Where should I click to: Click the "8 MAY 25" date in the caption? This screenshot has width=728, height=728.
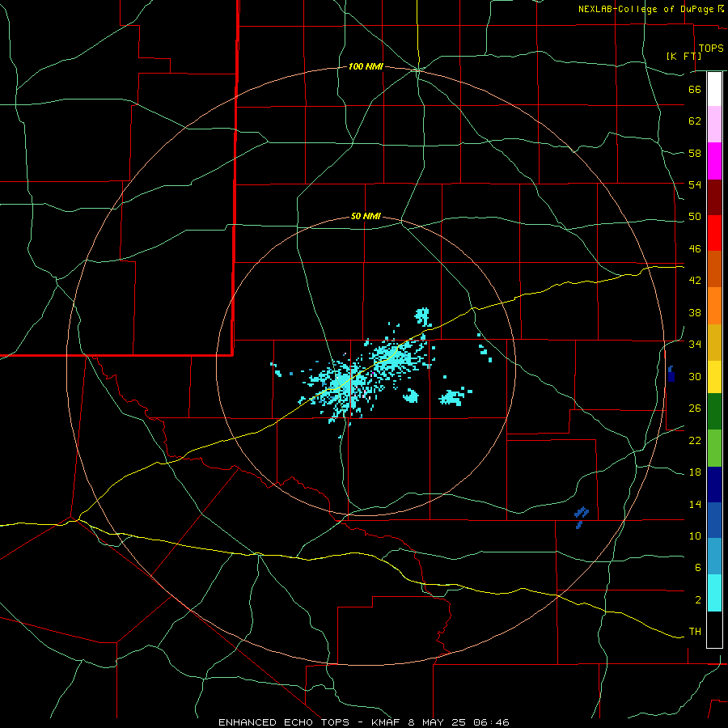438,722
